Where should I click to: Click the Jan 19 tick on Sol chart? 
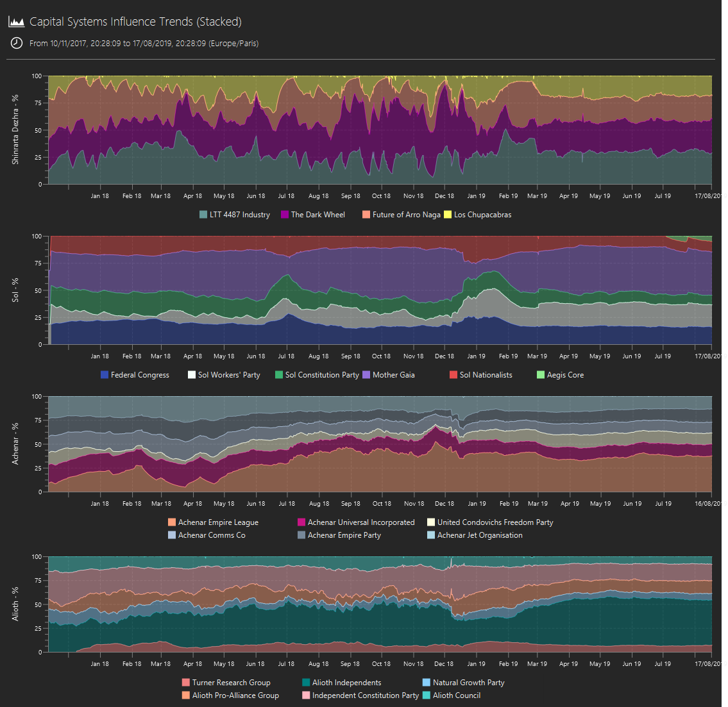click(476, 356)
